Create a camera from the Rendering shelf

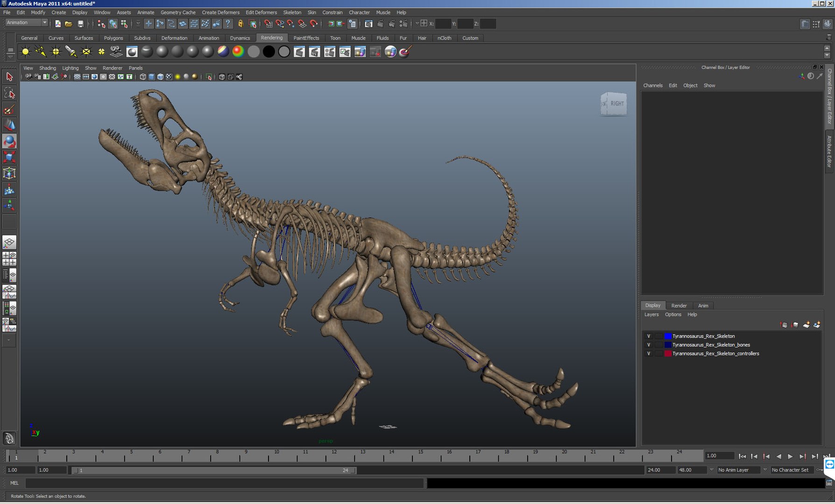117,52
